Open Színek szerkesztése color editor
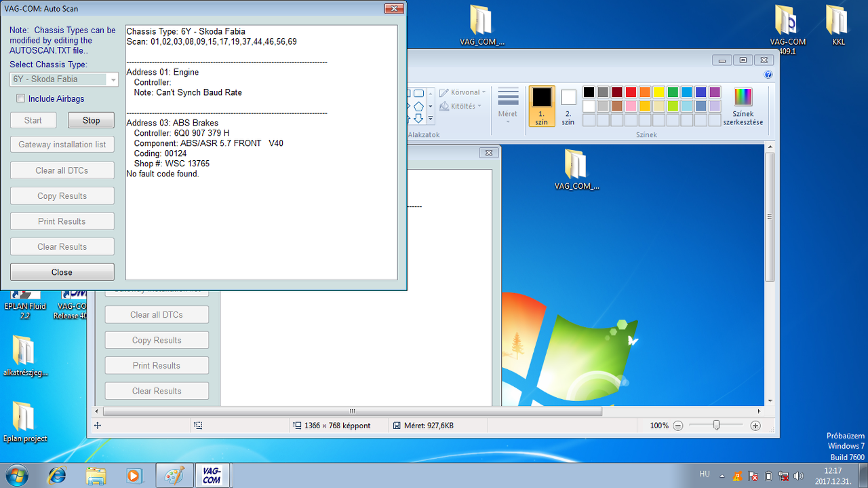868x488 pixels. click(x=743, y=106)
